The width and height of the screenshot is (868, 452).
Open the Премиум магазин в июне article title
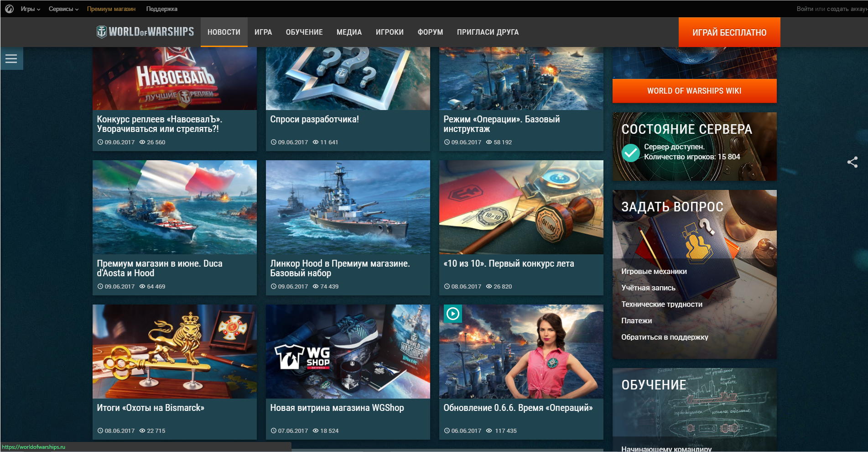tap(160, 268)
